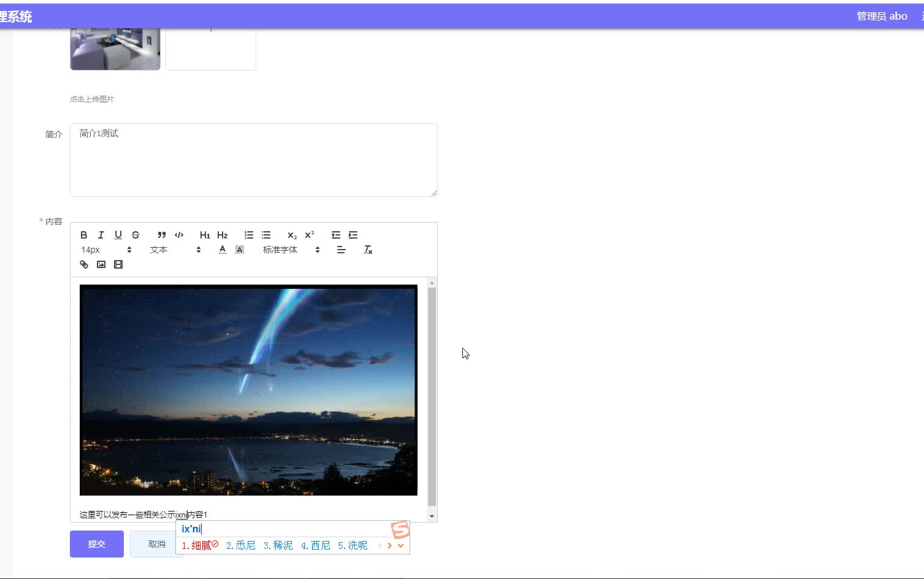Open text alignment options
Image resolution: width=924 pixels, height=579 pixels.
(x=342, y=250)
